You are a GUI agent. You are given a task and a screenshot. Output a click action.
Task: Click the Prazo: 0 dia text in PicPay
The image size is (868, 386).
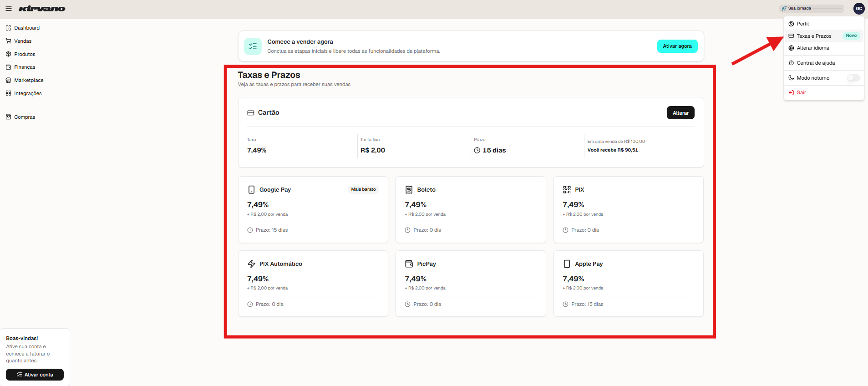[427, 305]
